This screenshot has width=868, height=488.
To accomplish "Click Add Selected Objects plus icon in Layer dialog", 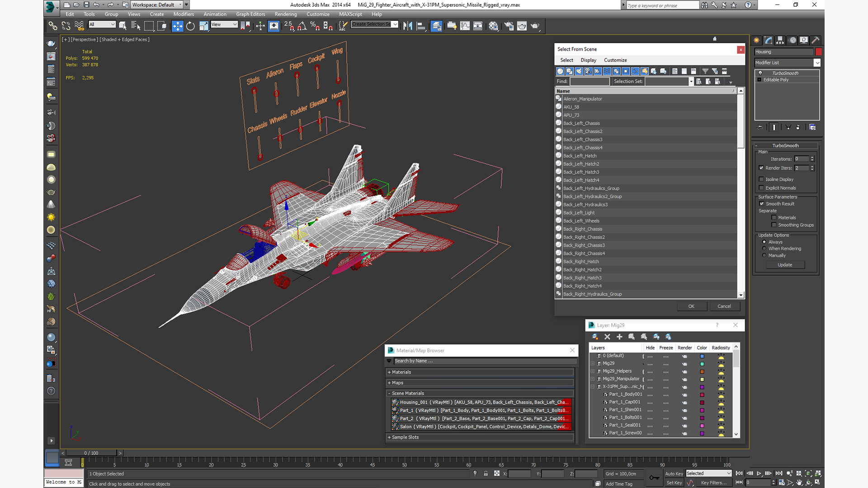I will tap(619, 337).
